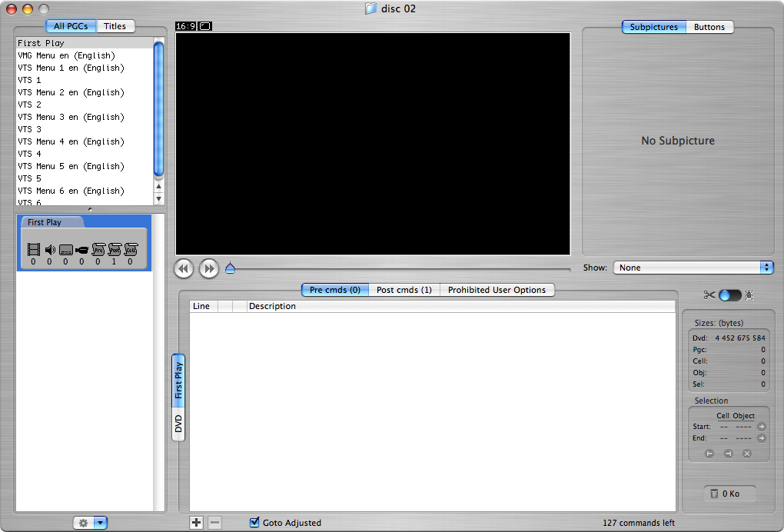Select the VTS 5 row

[85, 178]
